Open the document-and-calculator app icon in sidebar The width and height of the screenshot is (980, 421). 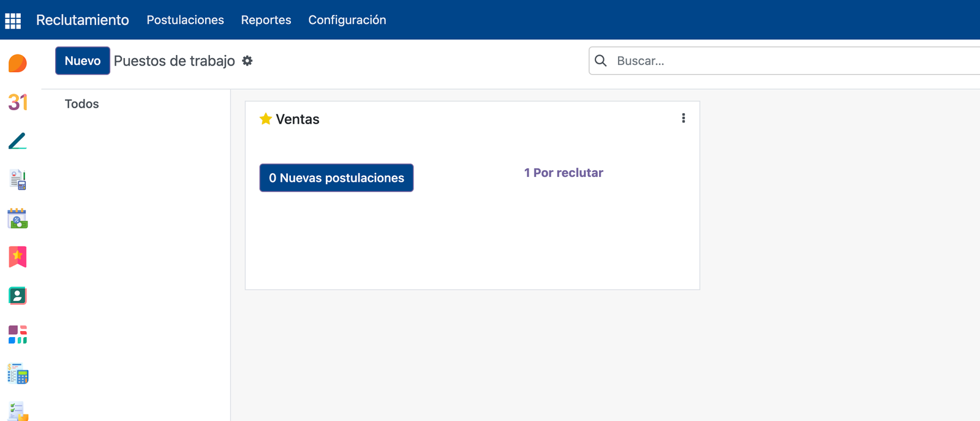pyautogui.click(x=18, y=180)
